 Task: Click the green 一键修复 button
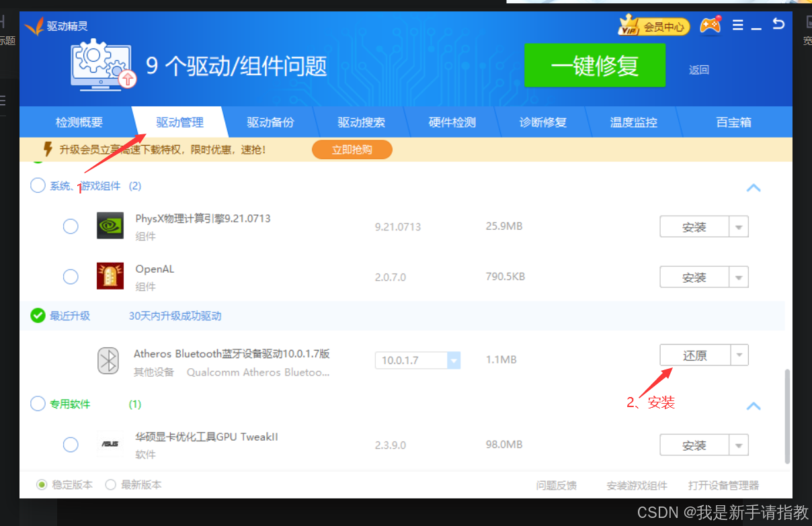point(595,65)
